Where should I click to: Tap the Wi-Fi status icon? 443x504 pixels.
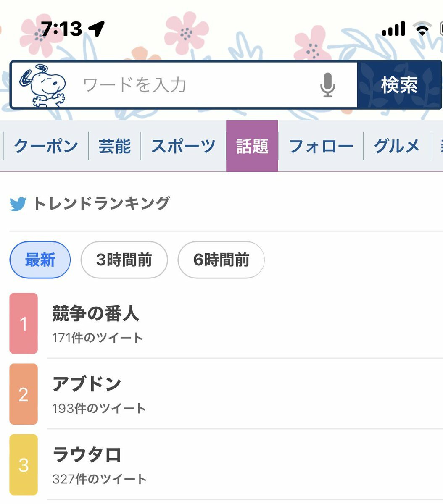click(422, 29)
